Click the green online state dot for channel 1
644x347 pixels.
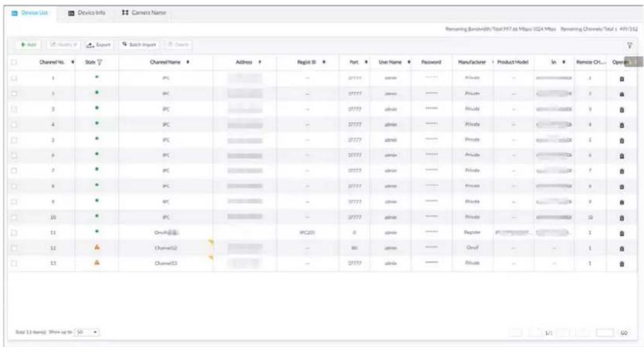tap(97, 77)
